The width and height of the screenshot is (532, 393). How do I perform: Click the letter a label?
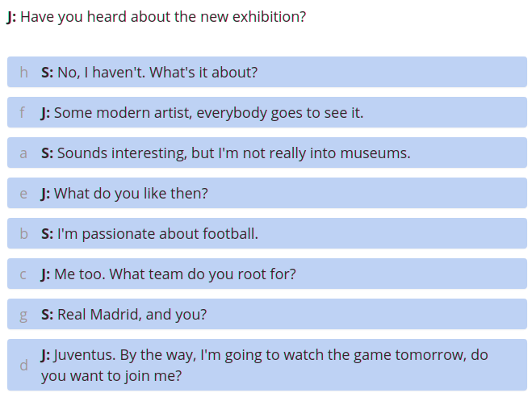(x=23, y=153)
